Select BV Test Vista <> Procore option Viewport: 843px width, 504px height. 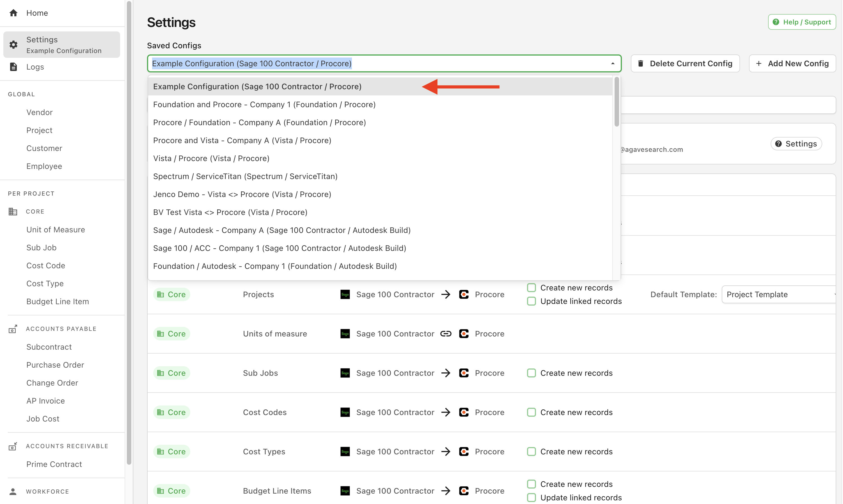[x=380, y=212]
